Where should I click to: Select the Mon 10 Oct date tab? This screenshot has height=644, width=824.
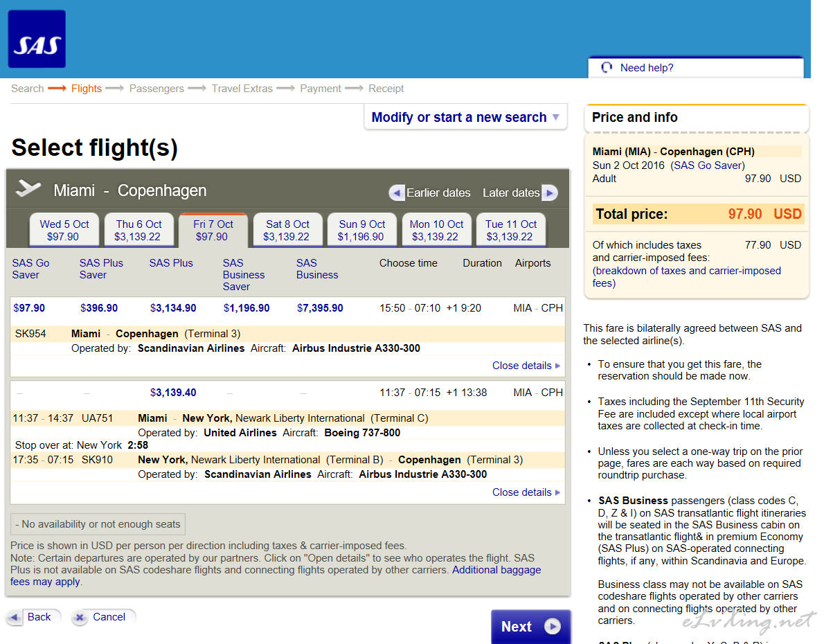pos(436,231)
